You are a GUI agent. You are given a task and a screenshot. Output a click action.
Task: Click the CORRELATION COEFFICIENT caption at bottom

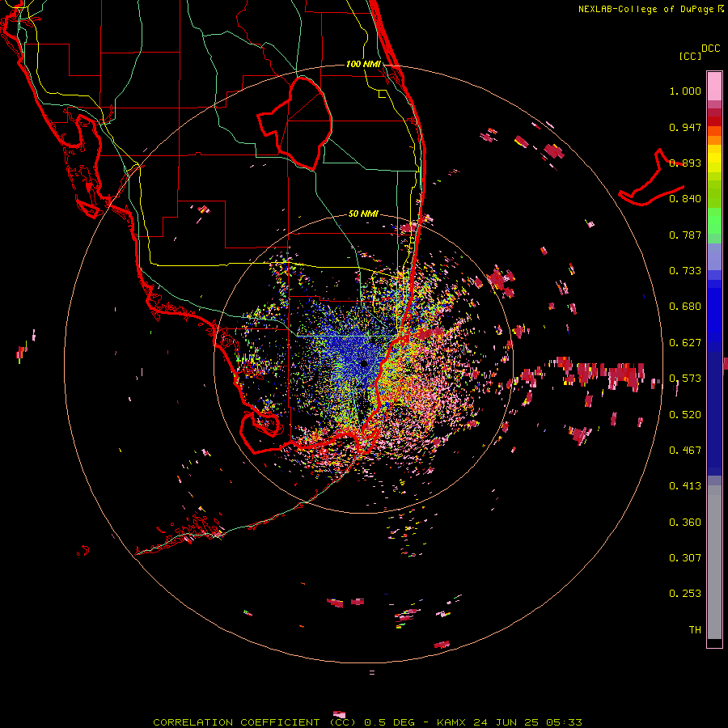pyautogui.click(x=255, y=722)
